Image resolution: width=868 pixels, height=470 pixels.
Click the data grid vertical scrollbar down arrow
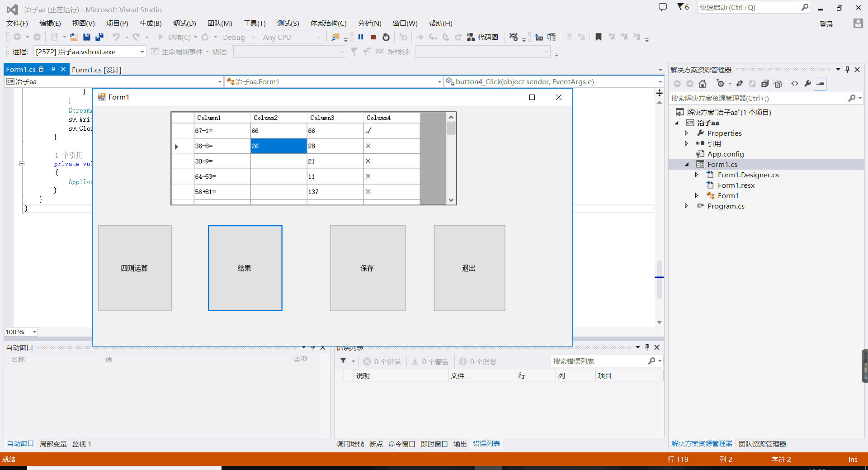(x=451, y=200)
